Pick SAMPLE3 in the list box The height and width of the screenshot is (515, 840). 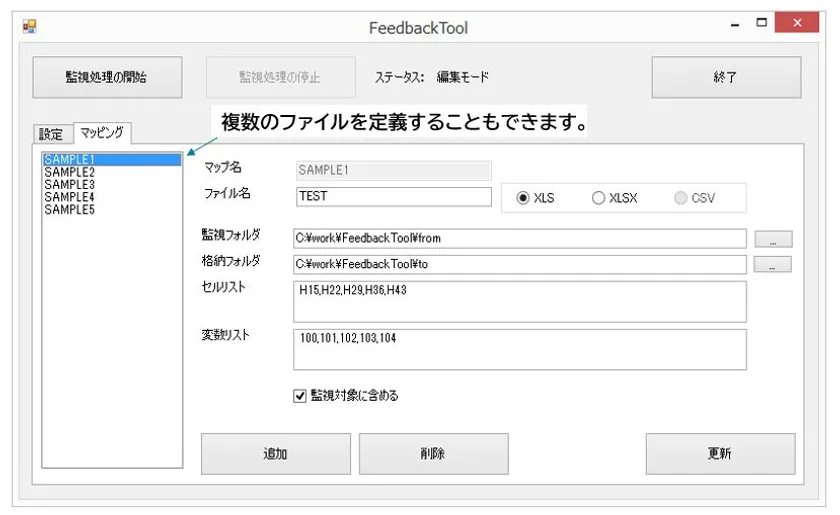(x=69, y=185)
